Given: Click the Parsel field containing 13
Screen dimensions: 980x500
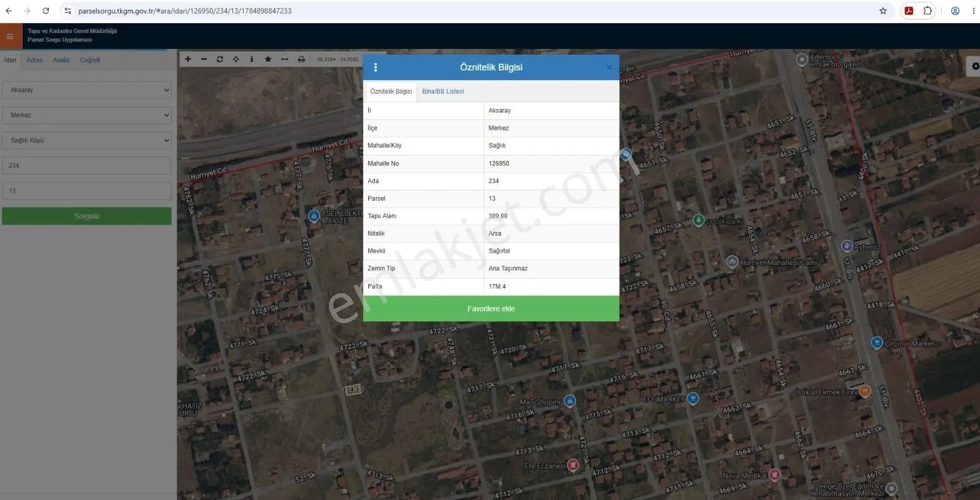Looking at the screenshot, I should tap(86, 190).
